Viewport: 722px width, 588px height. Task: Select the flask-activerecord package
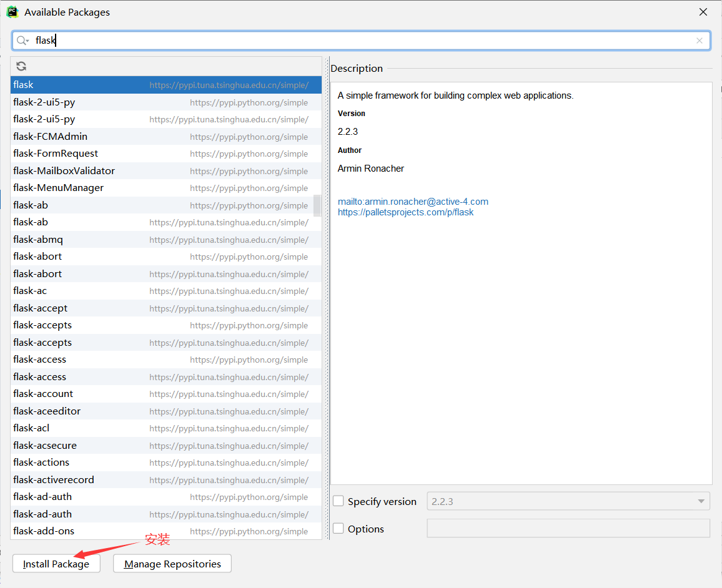[166, 480]
